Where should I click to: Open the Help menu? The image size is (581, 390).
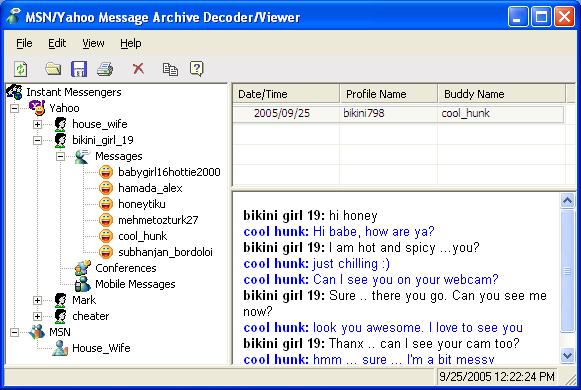click(x=131, y=43)
